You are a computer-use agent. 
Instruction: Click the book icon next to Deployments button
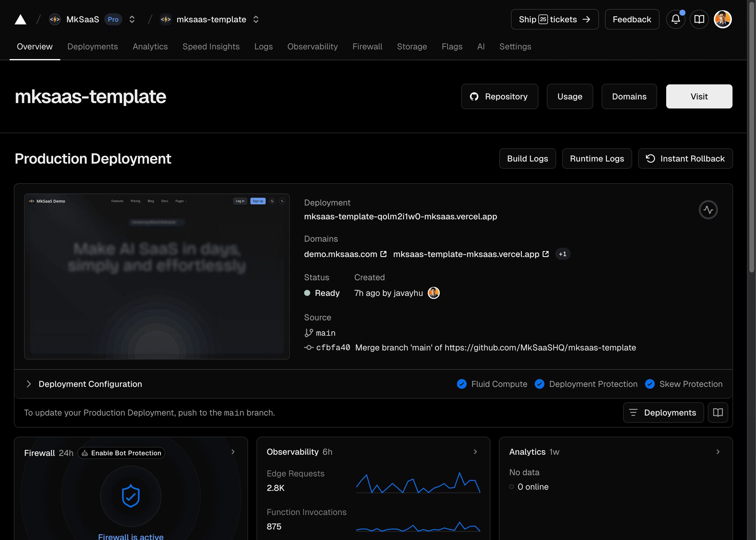pyautogui.click(x=718, y=413)
